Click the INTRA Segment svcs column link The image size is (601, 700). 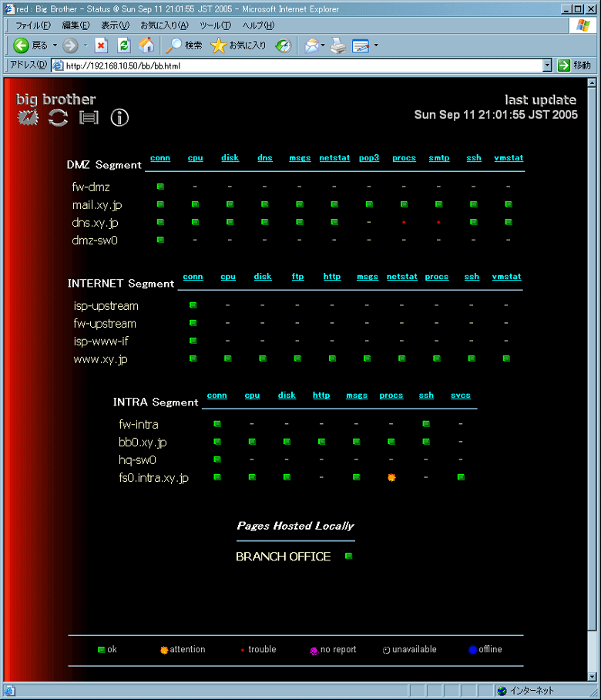pos(461,395)
